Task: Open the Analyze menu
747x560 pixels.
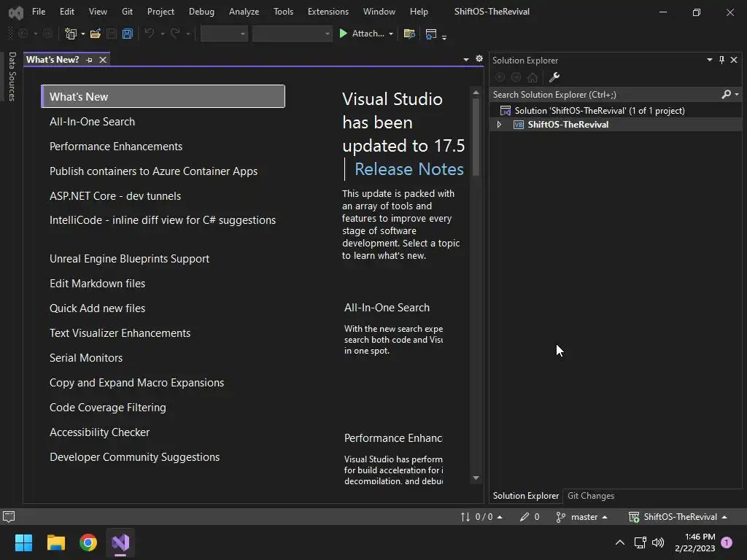Action: [x=244, y=12]
